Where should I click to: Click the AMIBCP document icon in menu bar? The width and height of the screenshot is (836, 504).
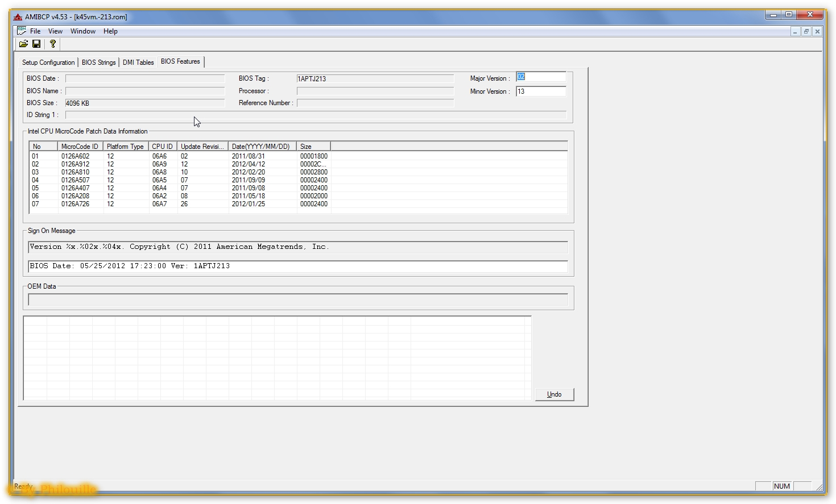coord(22,31)
